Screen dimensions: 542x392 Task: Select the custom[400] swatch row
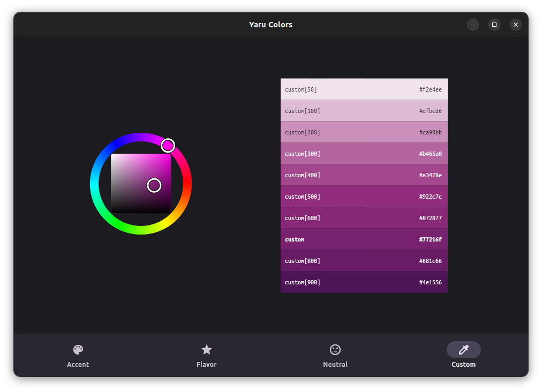click(x=364, y=175)
